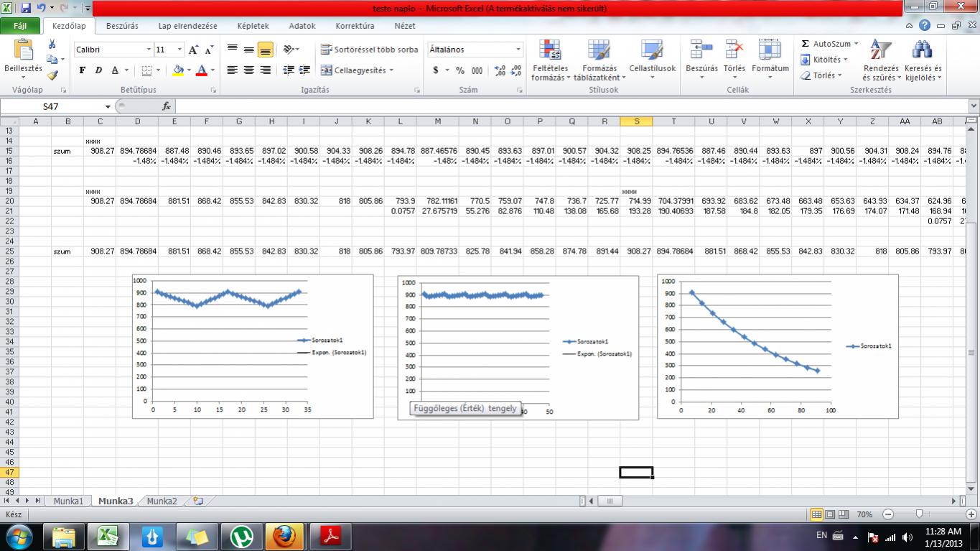The height and width of the screenshot is (551, 980).
Task: Open the Fájl tab
Action: (x=21, y=26)
